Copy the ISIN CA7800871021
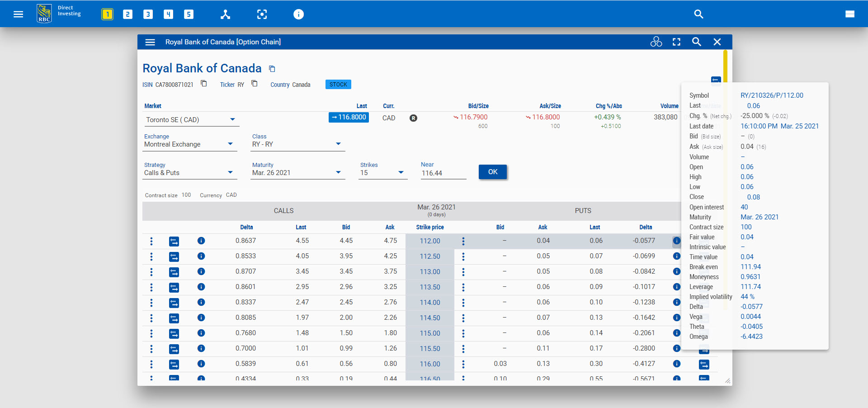The image size is (868, 408). tap(204, 84)
